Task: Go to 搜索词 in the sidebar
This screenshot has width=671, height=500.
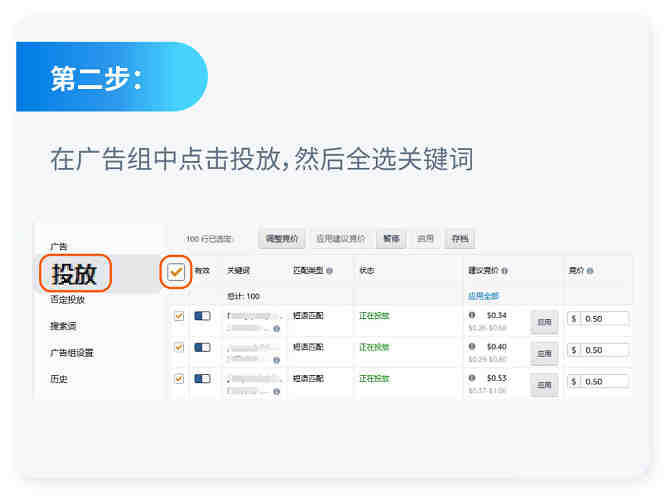Action: (64, 326)
